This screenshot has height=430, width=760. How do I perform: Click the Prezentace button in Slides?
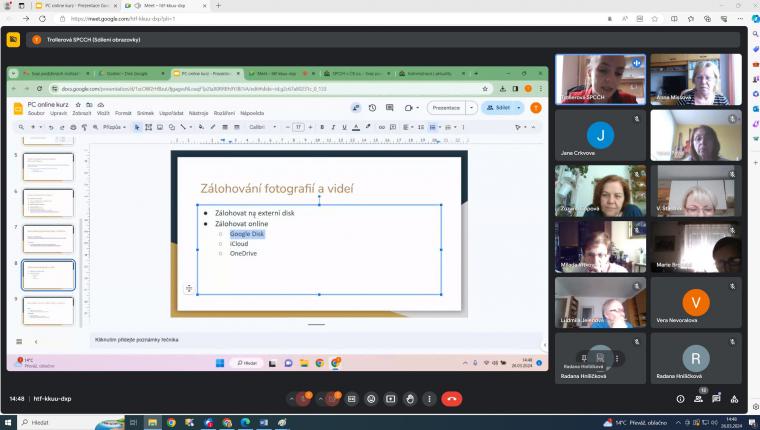pos(446,108)
